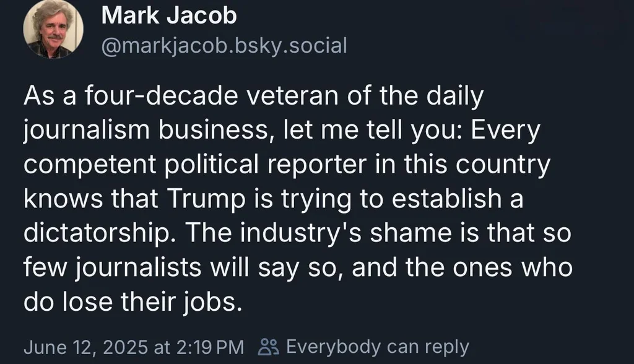Viewport: 634px width, 364px height.
Task: Click the display name Mark Jacob
Action: click(168, 15)
